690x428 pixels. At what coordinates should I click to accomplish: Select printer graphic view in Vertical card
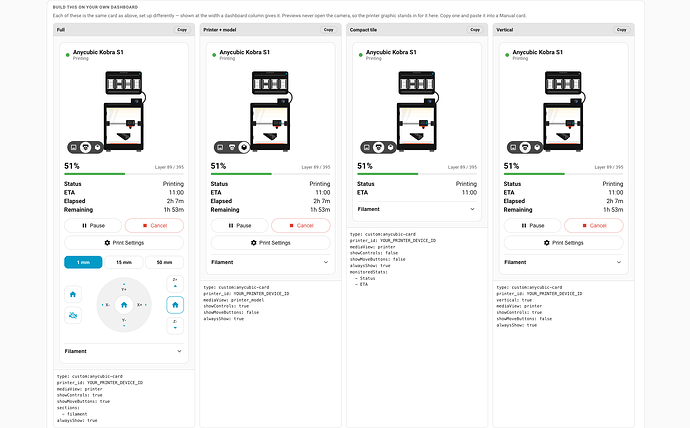pos(525,147)
